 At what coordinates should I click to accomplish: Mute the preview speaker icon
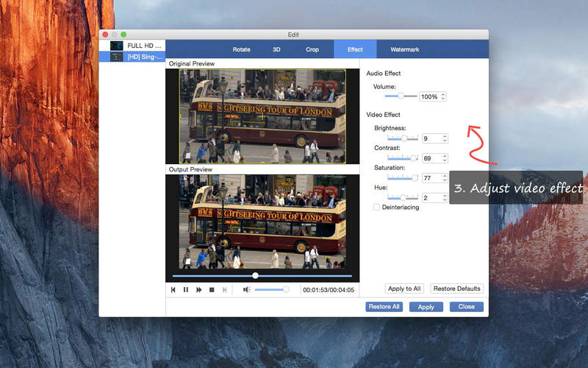coord(246,289)
